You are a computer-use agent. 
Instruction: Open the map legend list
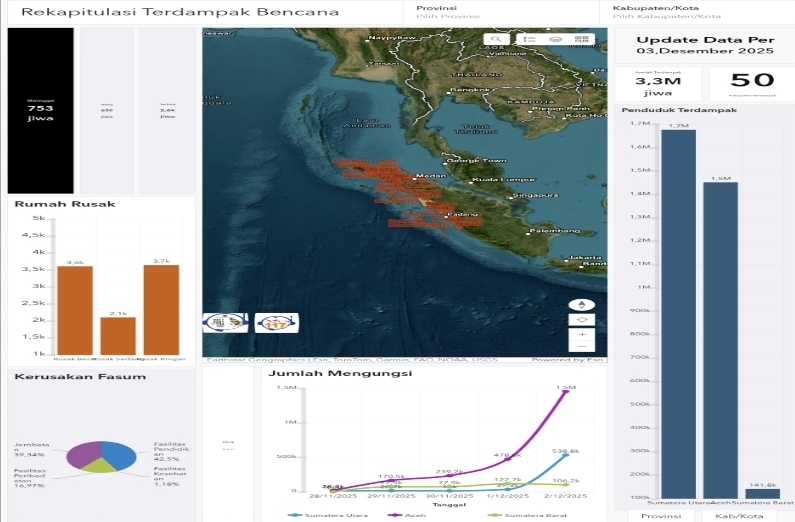530,39
